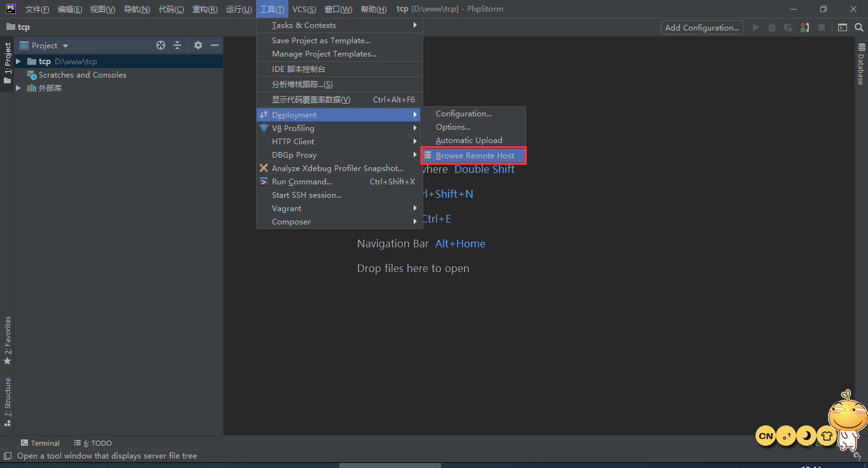Open the Database tool window tab

pyautogui.click(x=862, y=64)
